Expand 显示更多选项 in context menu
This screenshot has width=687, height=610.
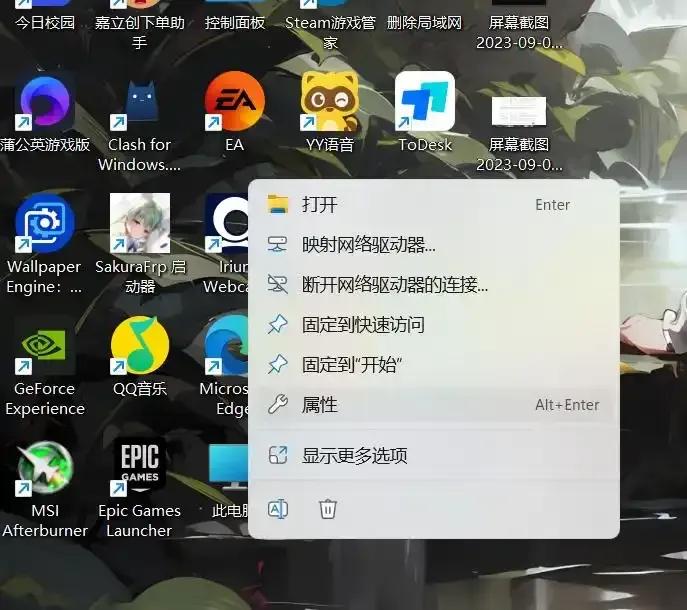354,456
